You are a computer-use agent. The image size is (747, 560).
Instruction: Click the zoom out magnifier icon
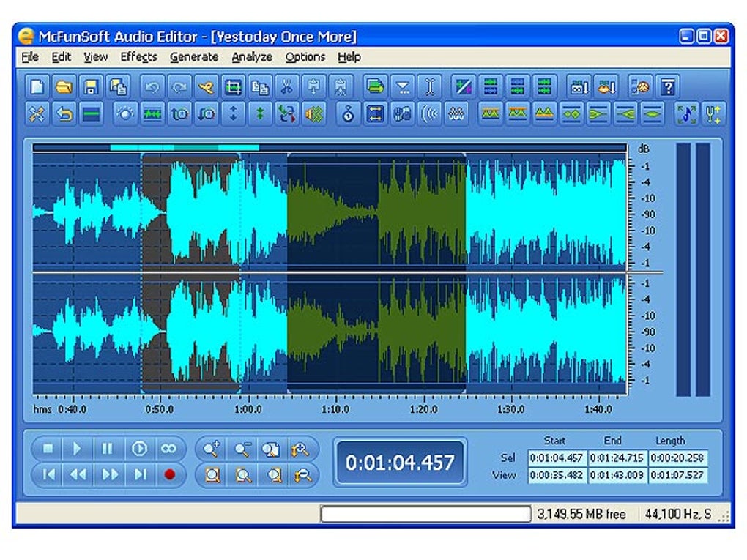(242, 449)
